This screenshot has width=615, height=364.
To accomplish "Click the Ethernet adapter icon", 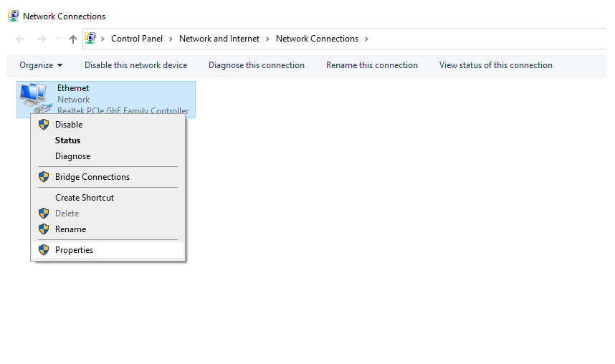I will (x=35, y=97).
